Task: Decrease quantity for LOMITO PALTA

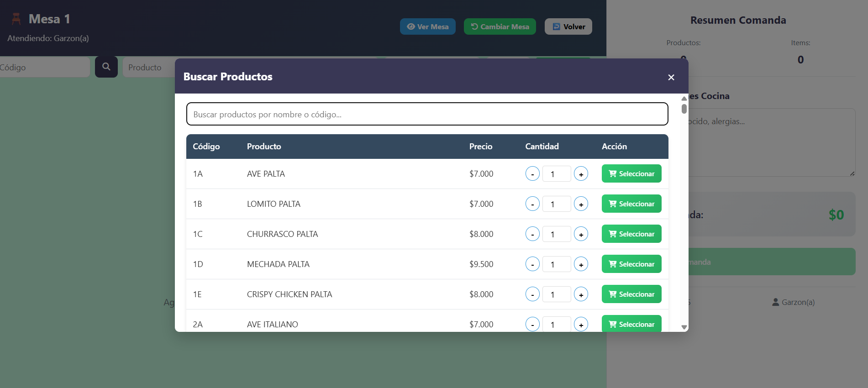Action: [532, 204]
